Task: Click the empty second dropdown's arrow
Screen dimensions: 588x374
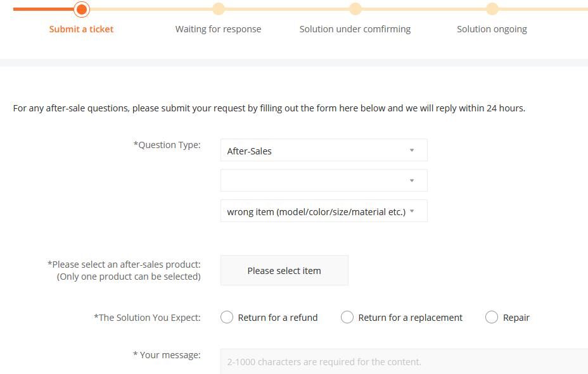Action: [412, 181]
